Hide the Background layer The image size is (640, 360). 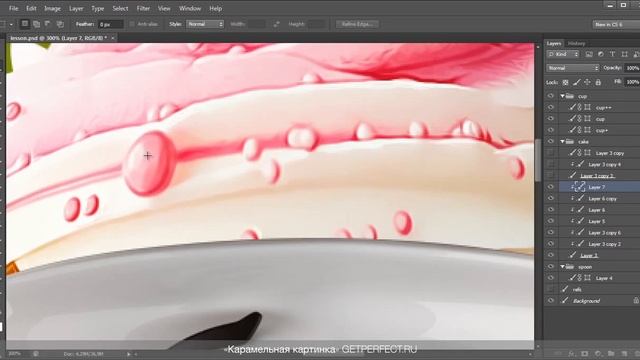point(551,300)
